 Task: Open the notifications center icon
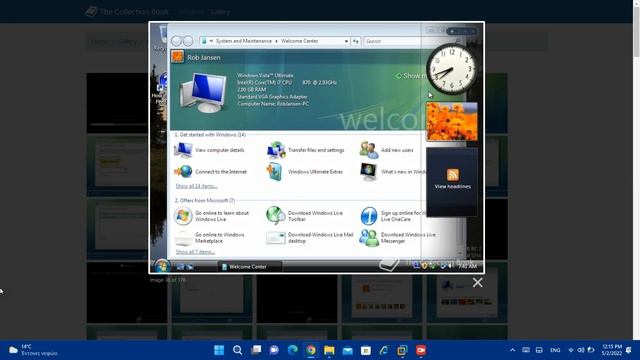[629, 350]
